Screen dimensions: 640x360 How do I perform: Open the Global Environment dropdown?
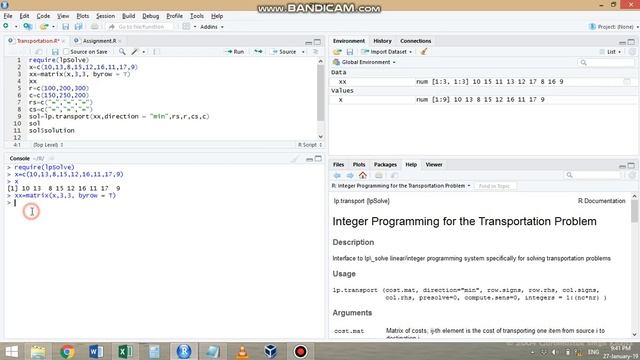point(364,62)
